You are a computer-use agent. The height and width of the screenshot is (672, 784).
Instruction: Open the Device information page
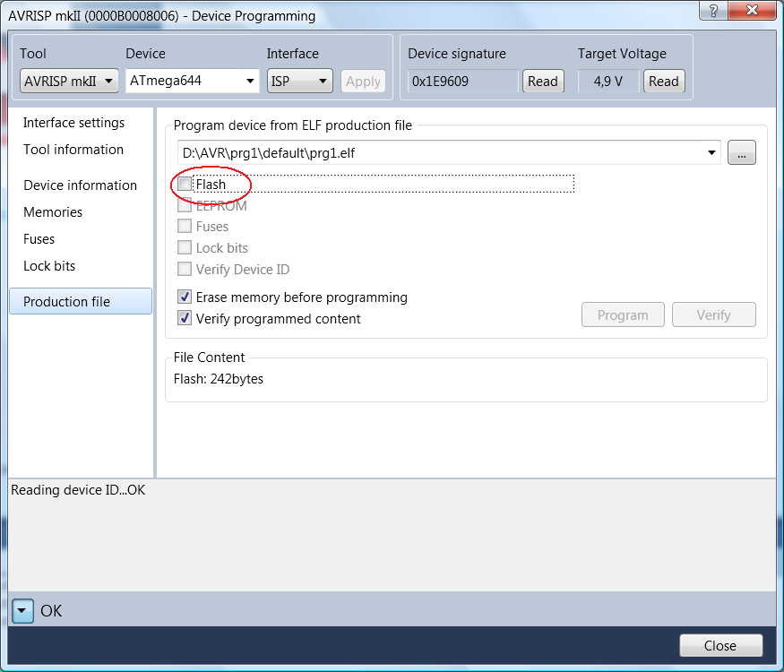coord(80,185)
